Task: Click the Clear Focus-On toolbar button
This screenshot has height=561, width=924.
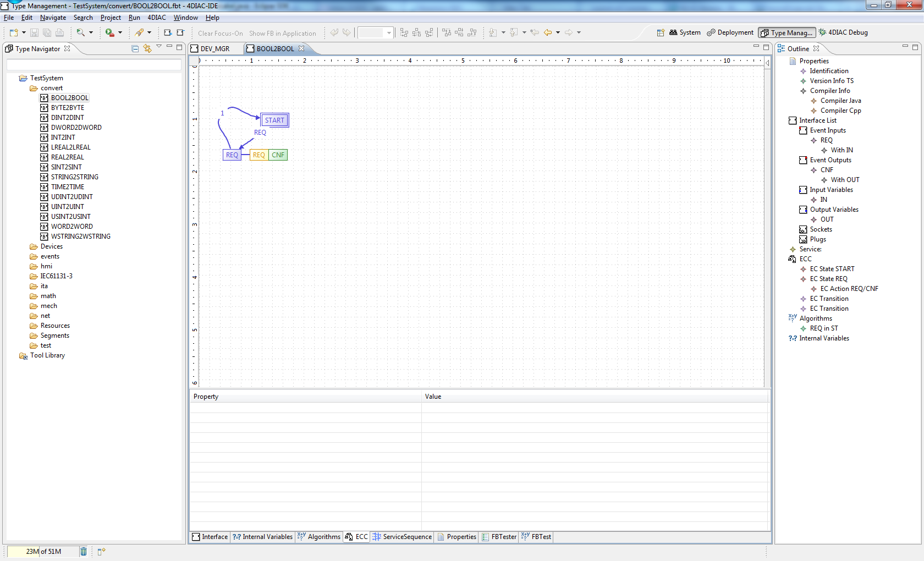Action: coord(221,34)
